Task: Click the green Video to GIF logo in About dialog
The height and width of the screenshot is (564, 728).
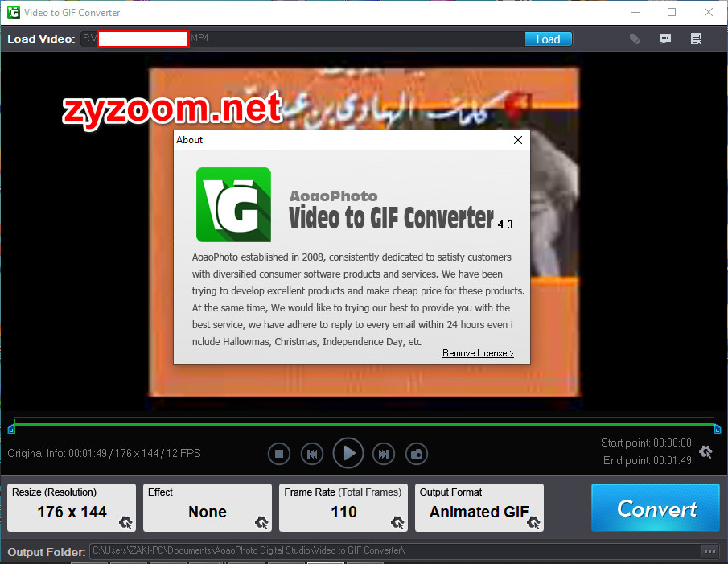Action: click(x=233, y=204)
